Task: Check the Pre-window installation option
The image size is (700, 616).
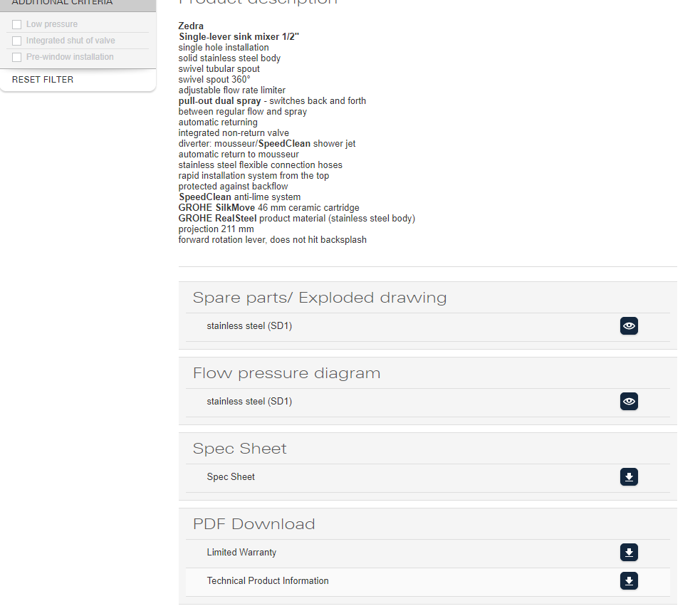Action: (17, 58)
